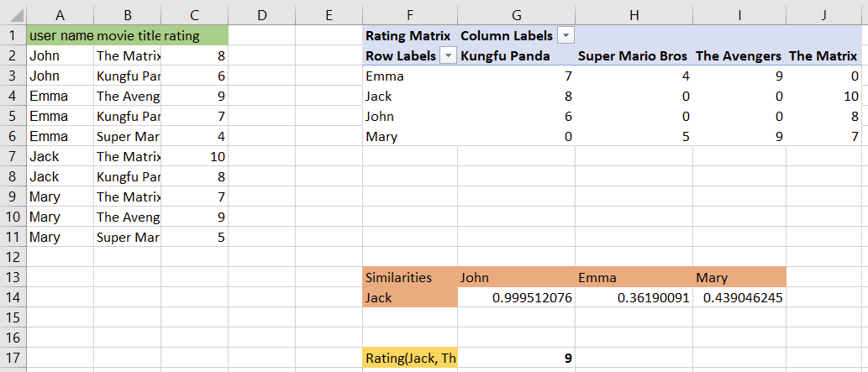
Task: Click the 'The Avengers' column label cell
Action: 739,55
